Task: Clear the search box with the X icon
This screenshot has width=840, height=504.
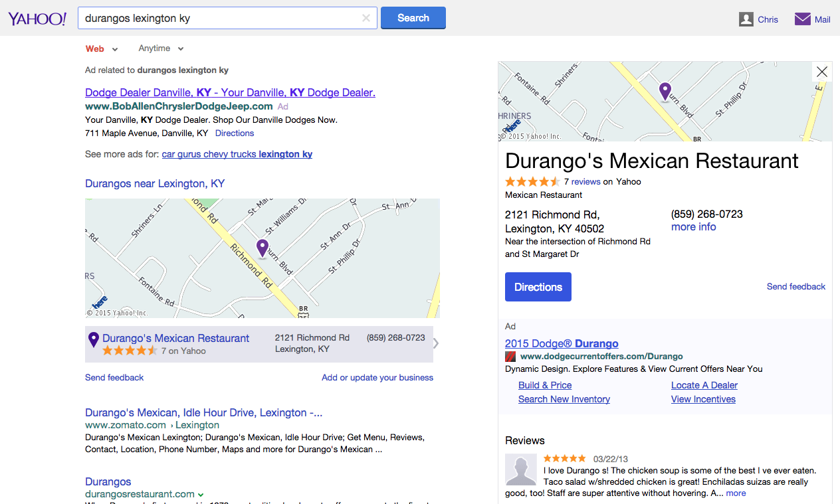Action: (x=366, y=18)
